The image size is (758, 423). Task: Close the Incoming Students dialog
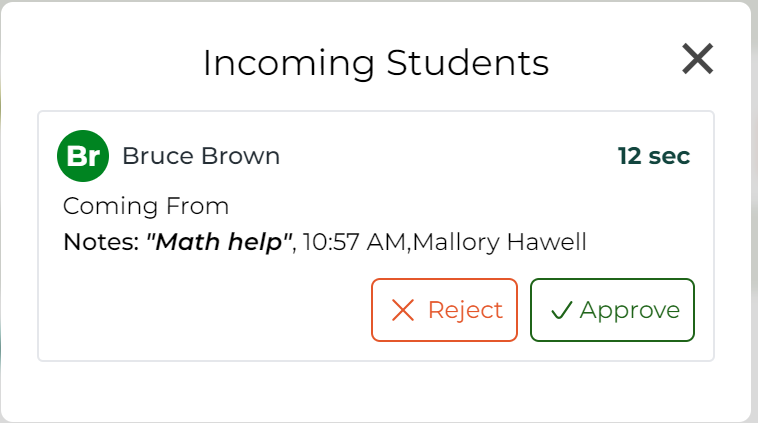[x=697, y=60]
